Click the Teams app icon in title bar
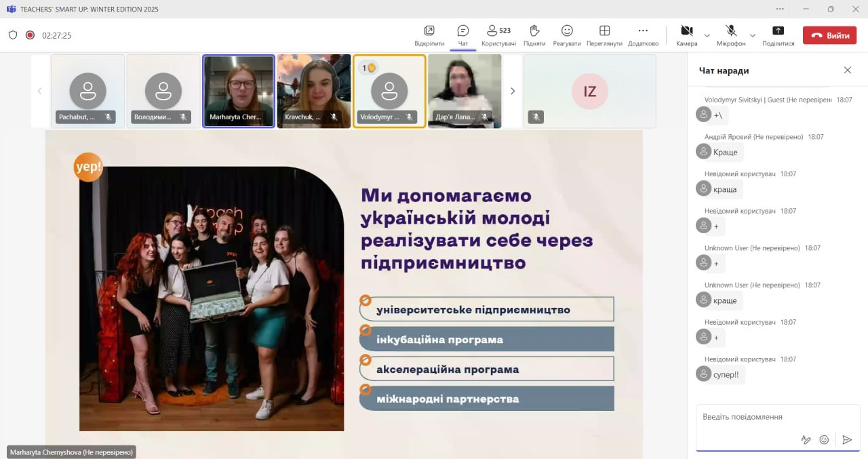 pos(11,9)
